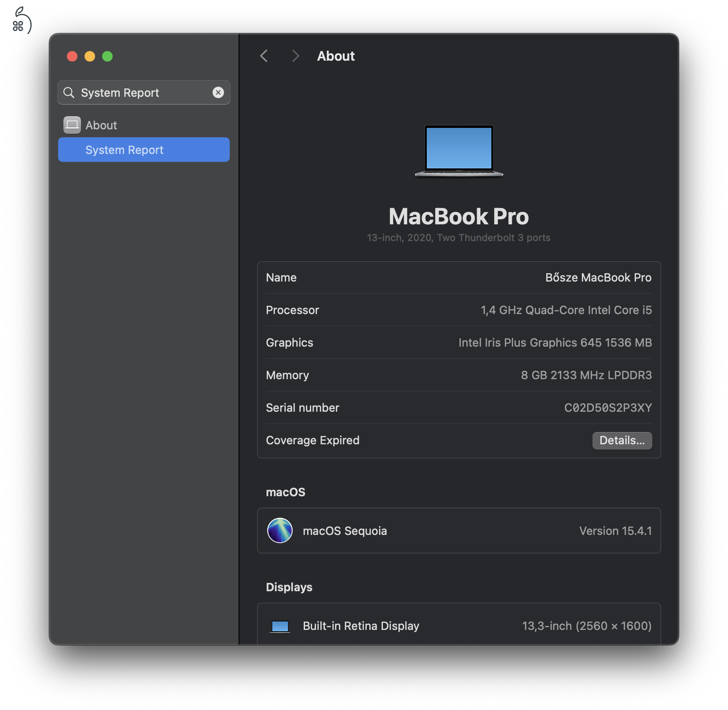The height and width of the screenshot is (710, 728).
Task: Click the serial number C02D50S2P3XY
Action: coord(608,408)
